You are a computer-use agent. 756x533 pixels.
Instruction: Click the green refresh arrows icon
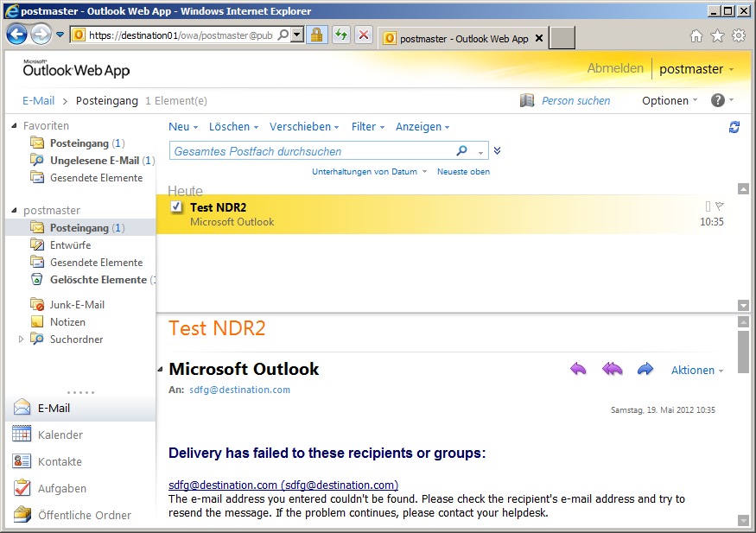341,35
